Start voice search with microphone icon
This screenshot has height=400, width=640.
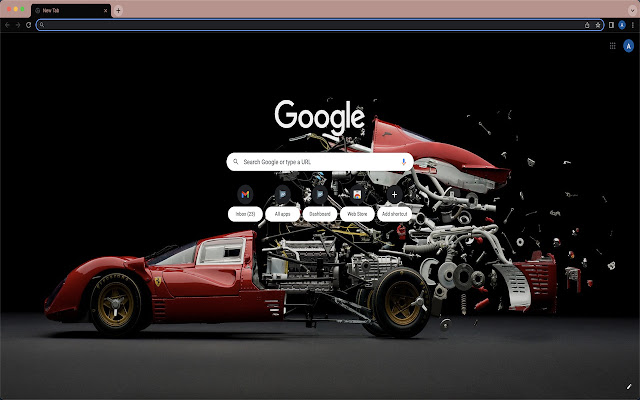tap(404, 162)
